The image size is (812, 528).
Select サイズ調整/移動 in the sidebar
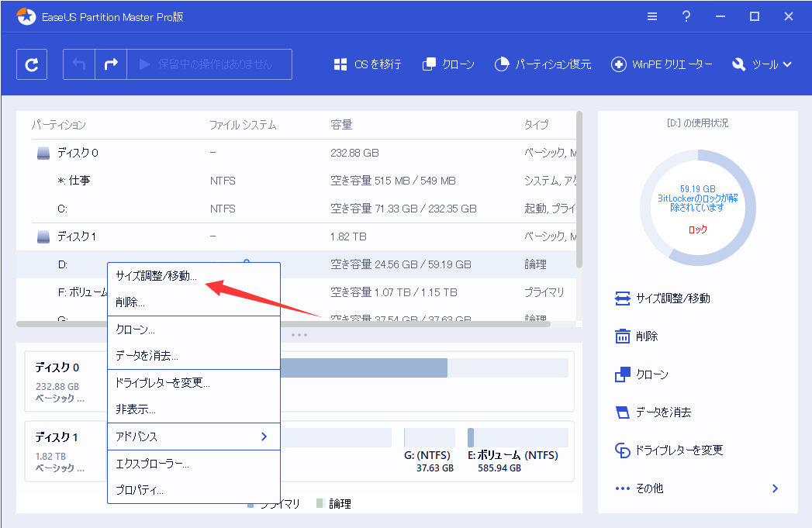pos(673,298)
